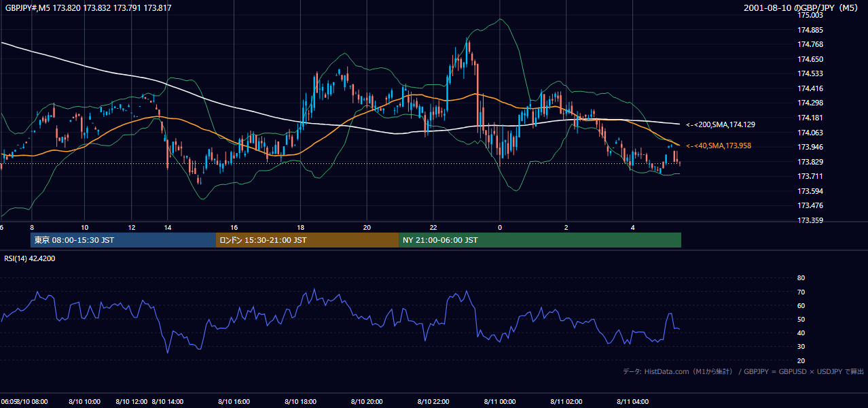
Task: Select the Tokyo 08:00-15:30 JST session bar
Action: coord(123,240)
